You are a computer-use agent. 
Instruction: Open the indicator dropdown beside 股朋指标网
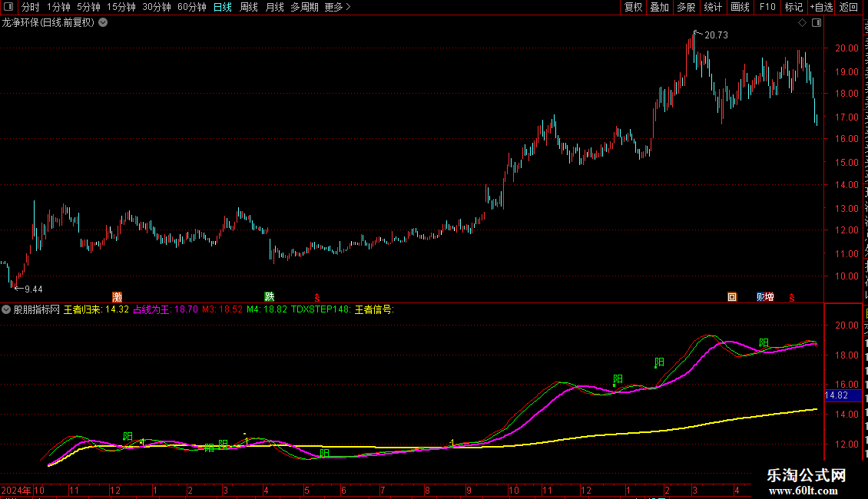tap(6, 309)
